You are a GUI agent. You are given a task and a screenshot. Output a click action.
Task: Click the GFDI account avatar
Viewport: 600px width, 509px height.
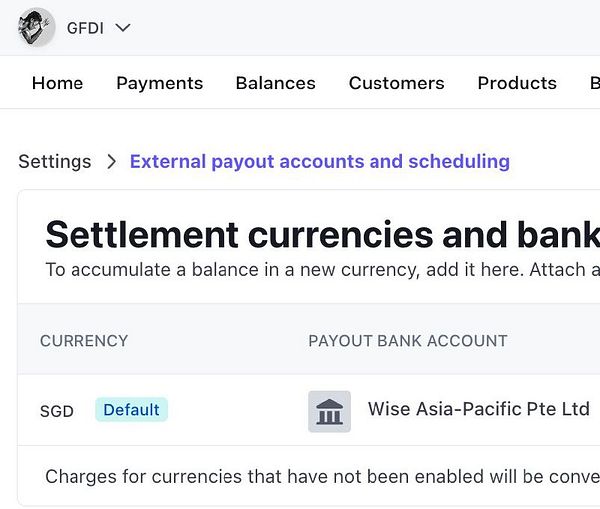36,27
